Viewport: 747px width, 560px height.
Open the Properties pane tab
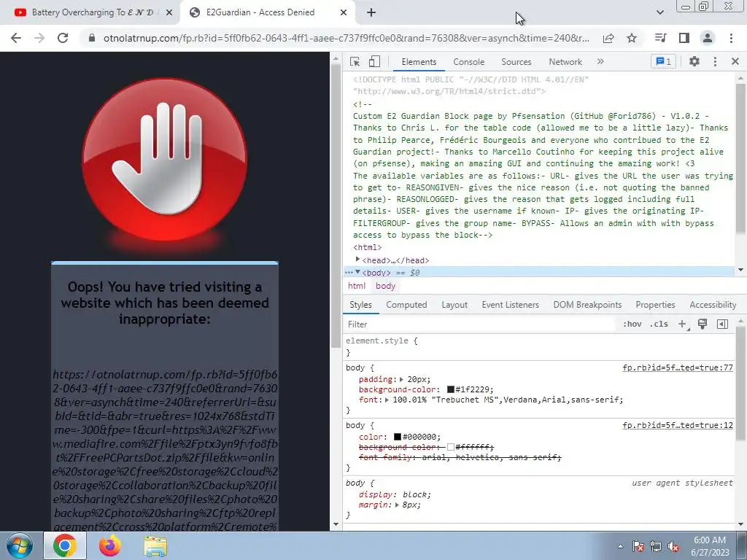click(655, 305)
